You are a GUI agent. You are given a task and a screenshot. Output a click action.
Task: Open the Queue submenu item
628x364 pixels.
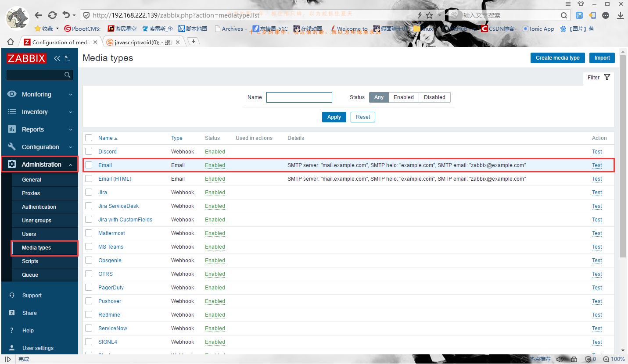[30, 275]
